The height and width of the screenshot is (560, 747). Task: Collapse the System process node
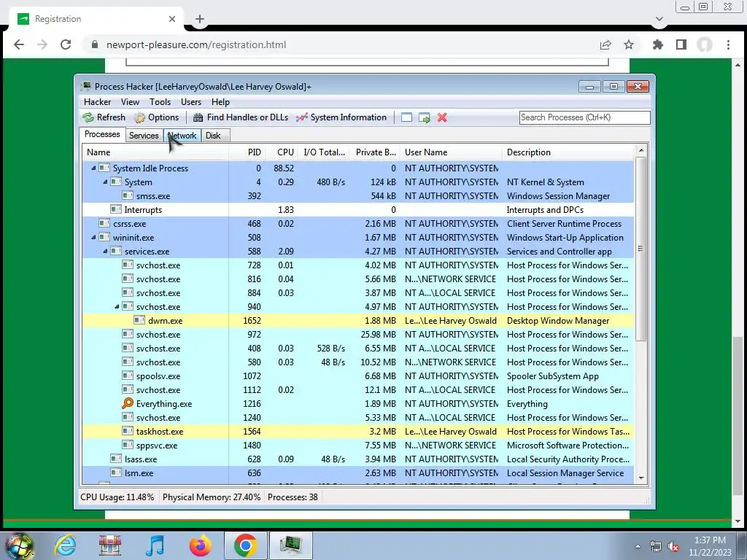pos(105,182)
